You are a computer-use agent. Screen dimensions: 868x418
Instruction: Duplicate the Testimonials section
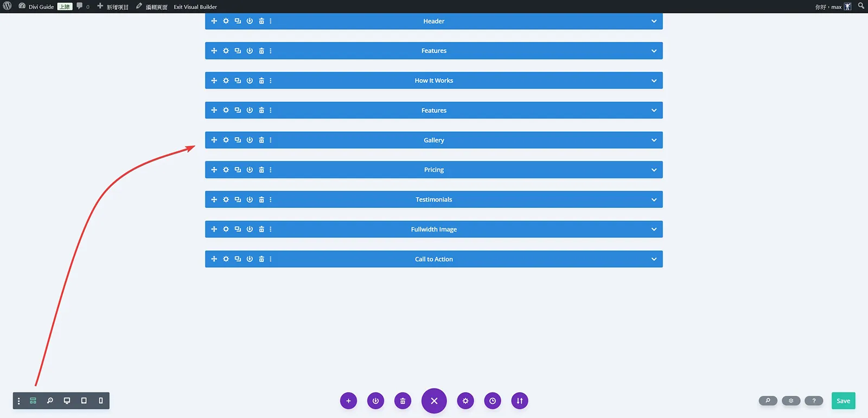tap(238, 200)
